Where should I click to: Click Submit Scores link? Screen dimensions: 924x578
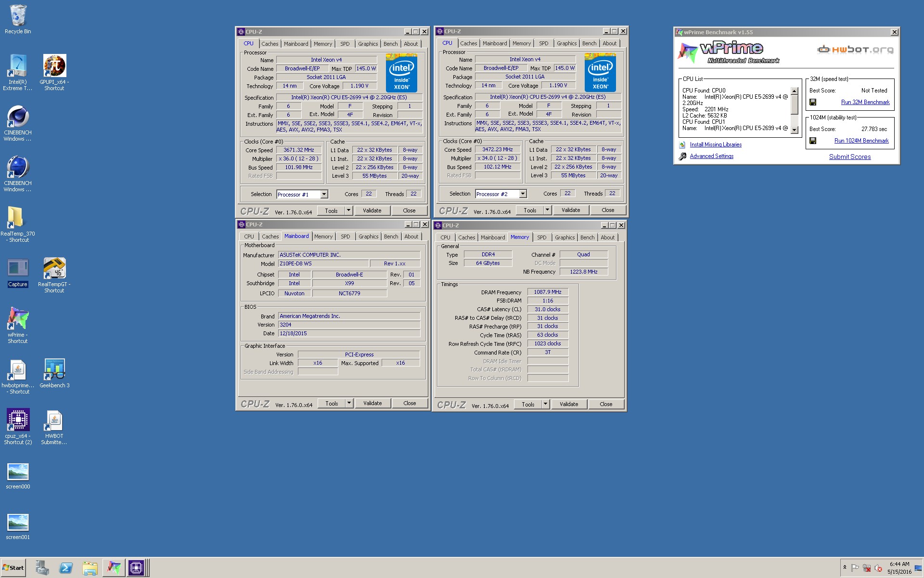[x=850, y=157]
